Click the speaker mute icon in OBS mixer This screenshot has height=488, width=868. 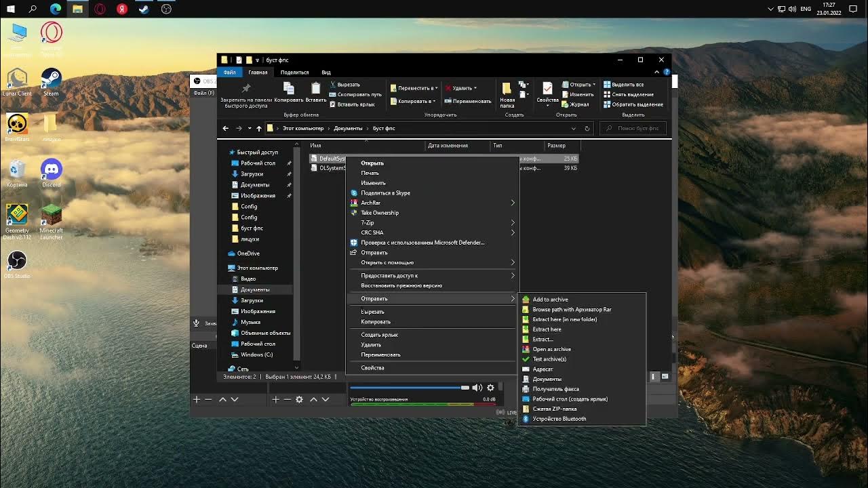pyautogui.click(x=477, y=388)
